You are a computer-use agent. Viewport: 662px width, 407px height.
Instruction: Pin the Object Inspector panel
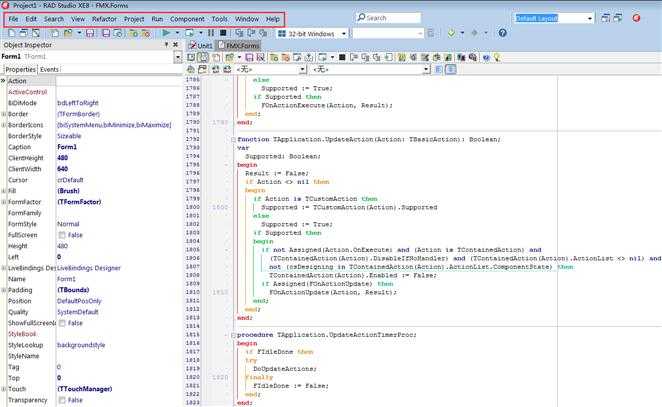click(166, 44)
